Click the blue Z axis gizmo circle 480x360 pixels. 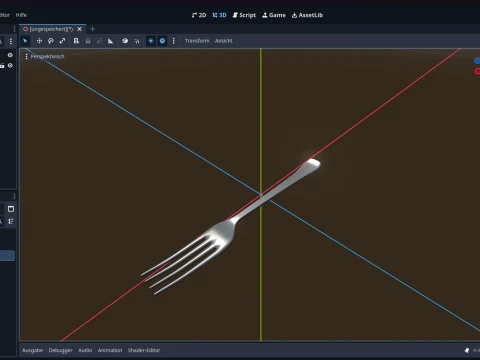coord(477,61)
